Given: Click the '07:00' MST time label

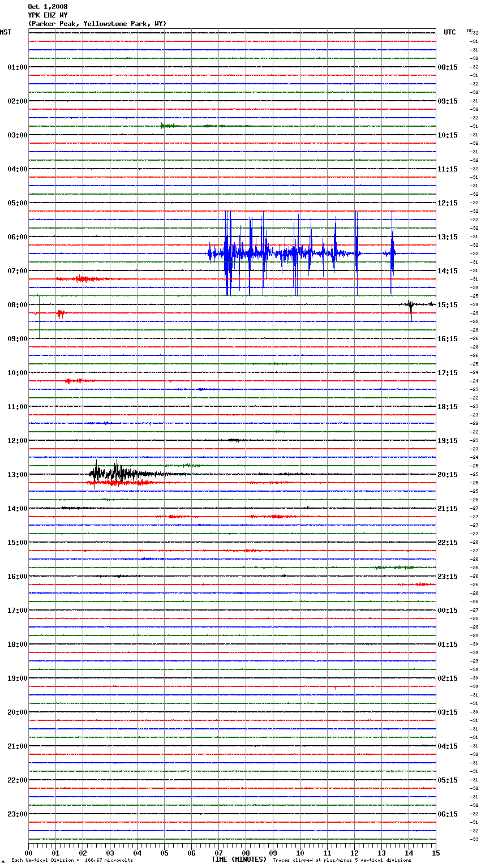Looking at the screenshot, I should (18, 271).
